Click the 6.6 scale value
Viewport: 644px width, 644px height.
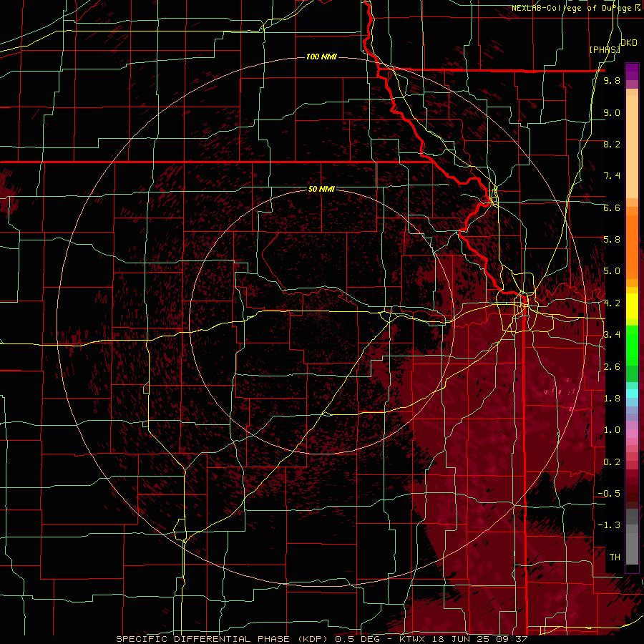(x=612, y=208)
